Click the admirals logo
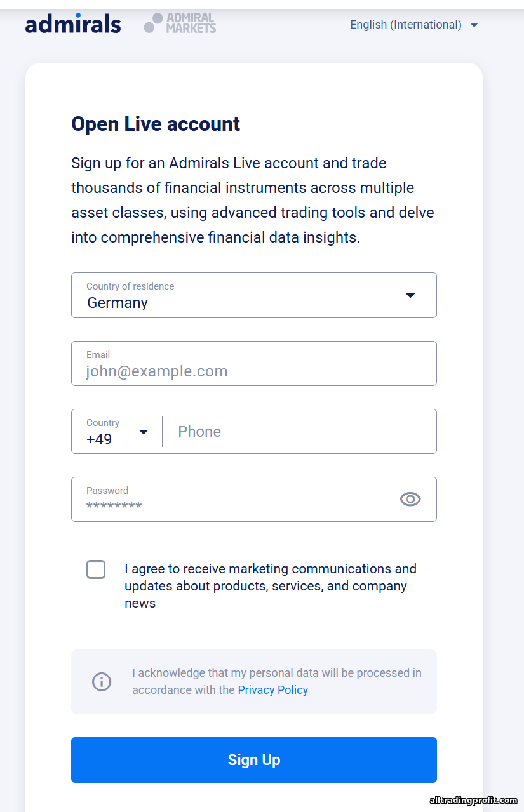 tap(73, 24)
